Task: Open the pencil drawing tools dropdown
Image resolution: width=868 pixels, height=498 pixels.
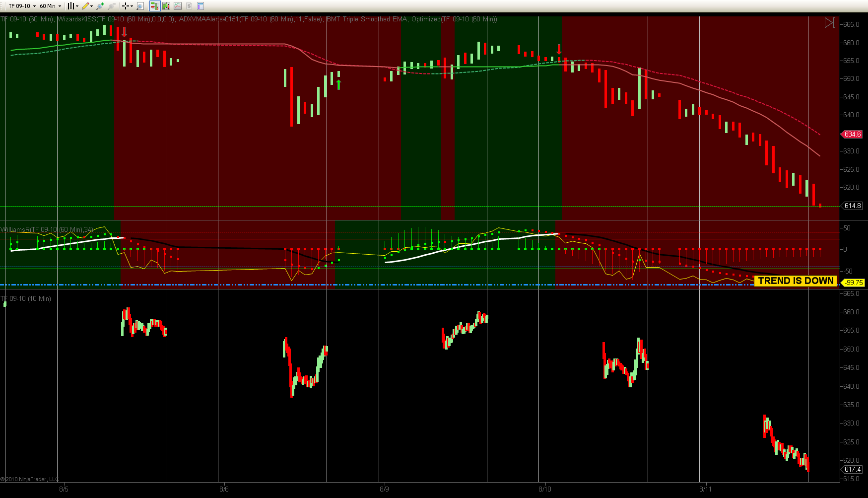Action: coord(87,6)
